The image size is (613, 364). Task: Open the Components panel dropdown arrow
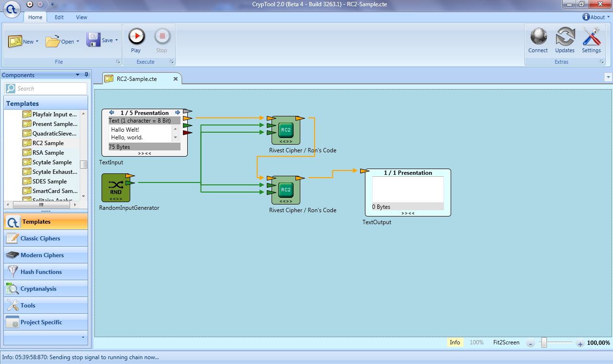pos(78,75)
